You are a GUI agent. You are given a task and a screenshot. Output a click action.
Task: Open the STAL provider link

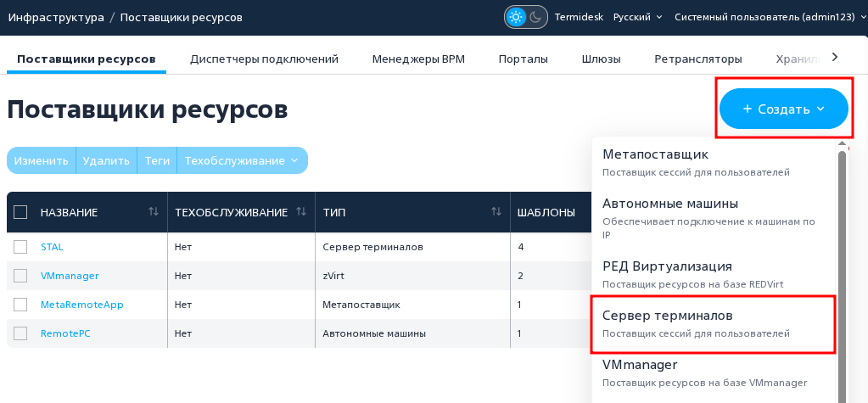click(x=52, y=247)
